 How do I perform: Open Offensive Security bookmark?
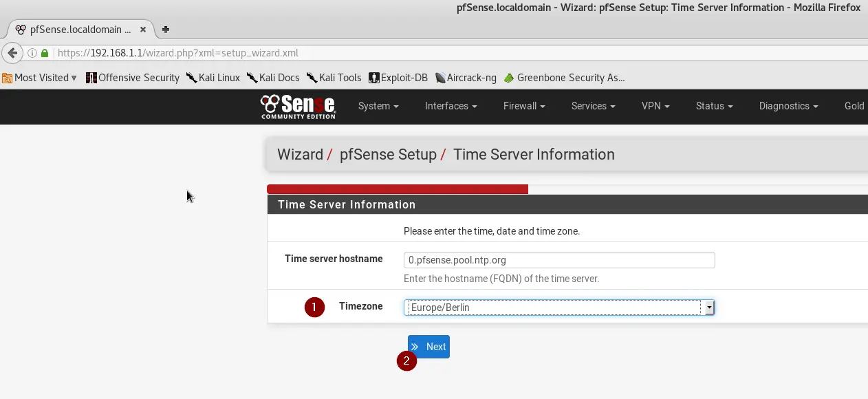pyautogui.click(x=133, y=78)
